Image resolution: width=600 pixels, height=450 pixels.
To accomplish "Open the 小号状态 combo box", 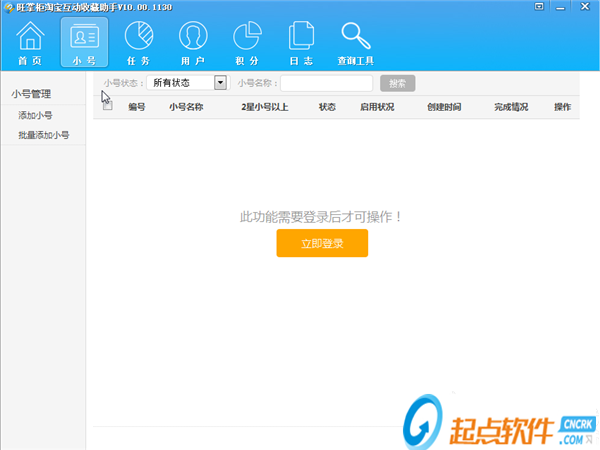I will [187, 83].
